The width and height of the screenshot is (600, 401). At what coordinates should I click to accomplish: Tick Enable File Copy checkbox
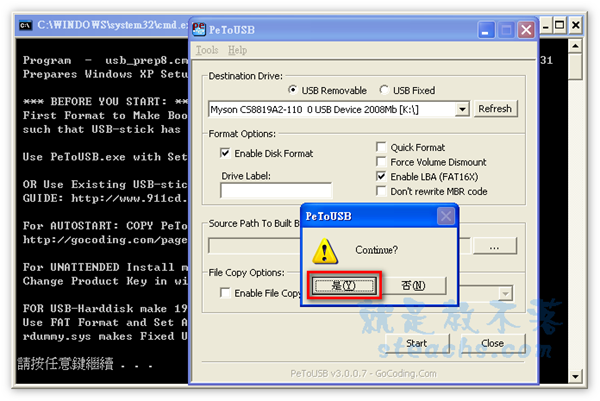click(225, 293)
